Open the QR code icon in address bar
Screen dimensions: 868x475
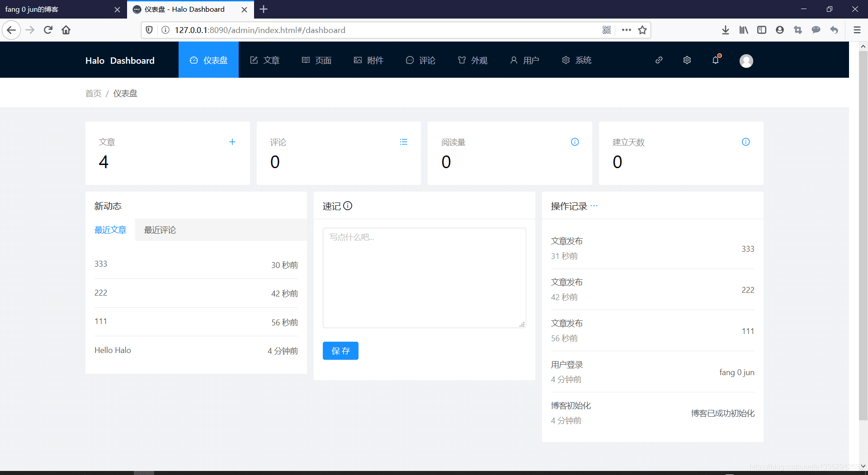pos(607,30)
